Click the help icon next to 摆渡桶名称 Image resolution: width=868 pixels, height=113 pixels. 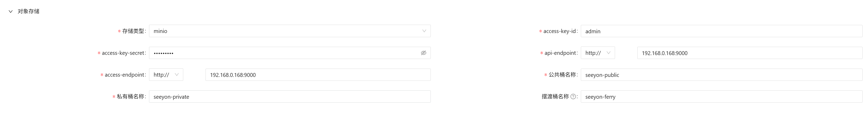tap(573, 96)
